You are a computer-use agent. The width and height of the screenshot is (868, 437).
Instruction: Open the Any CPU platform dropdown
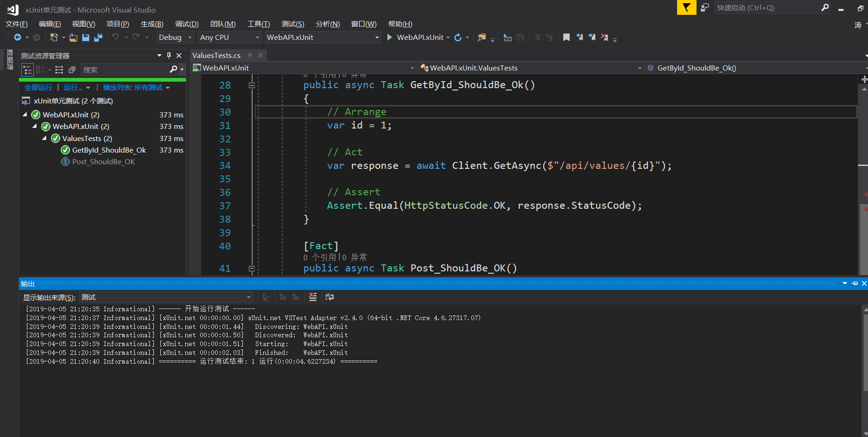229,38
